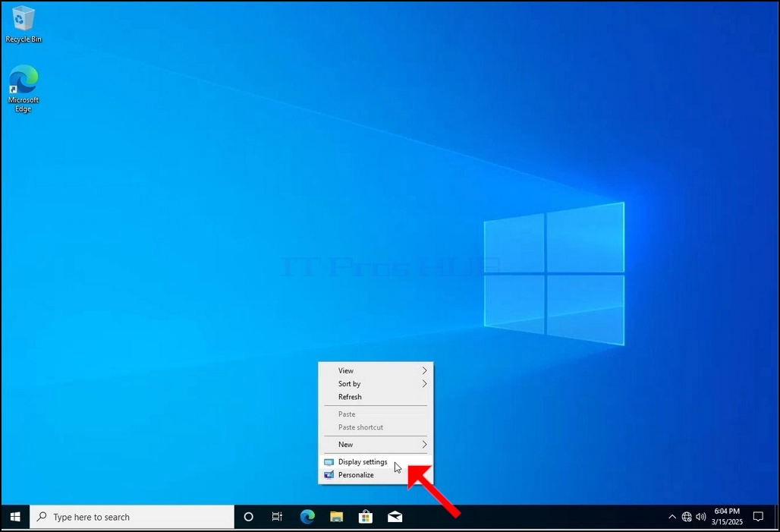The image size is (780, 532).
Task: Open the volume speaker icon
Action: click(701, 517)
